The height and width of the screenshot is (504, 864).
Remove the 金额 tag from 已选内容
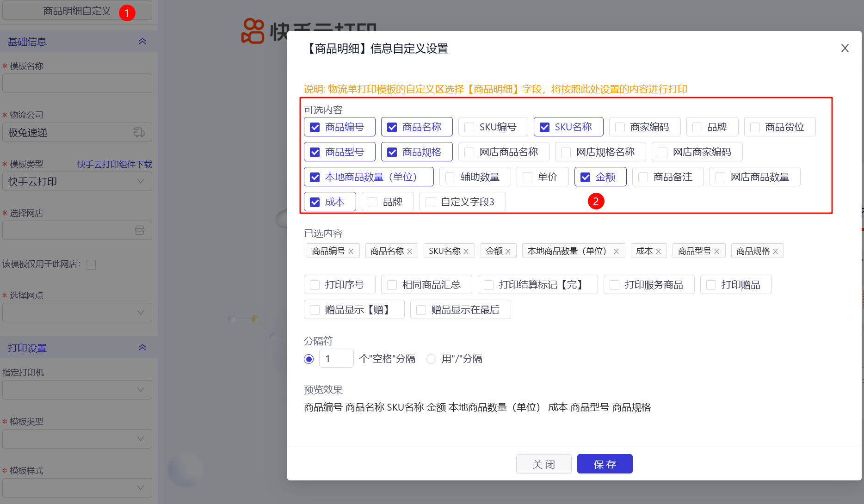508,251
